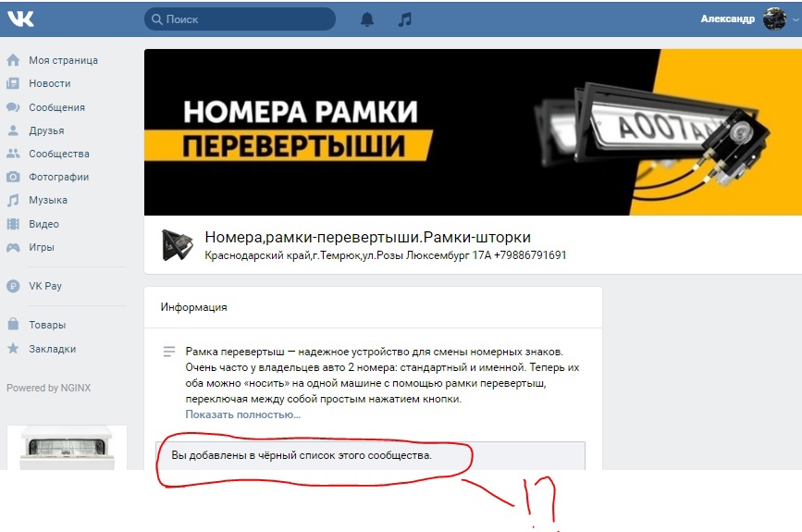Viewport: 802px width, 532px height.
Task: Click the community name Номера,рамки-перевертыши.Рамки-шторки
Action: click(368, 237)
